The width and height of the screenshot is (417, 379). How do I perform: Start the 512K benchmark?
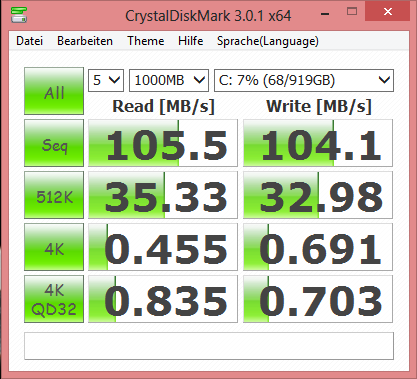click(54, 195)
